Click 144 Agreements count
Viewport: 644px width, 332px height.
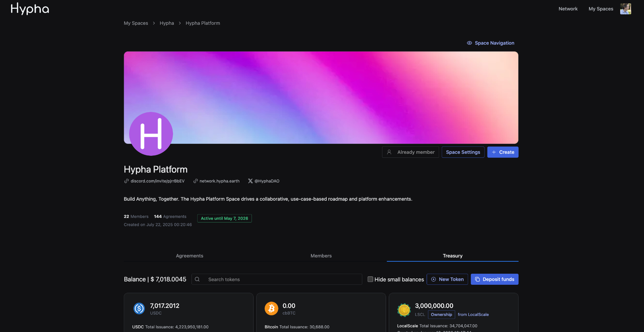[170, 216]
